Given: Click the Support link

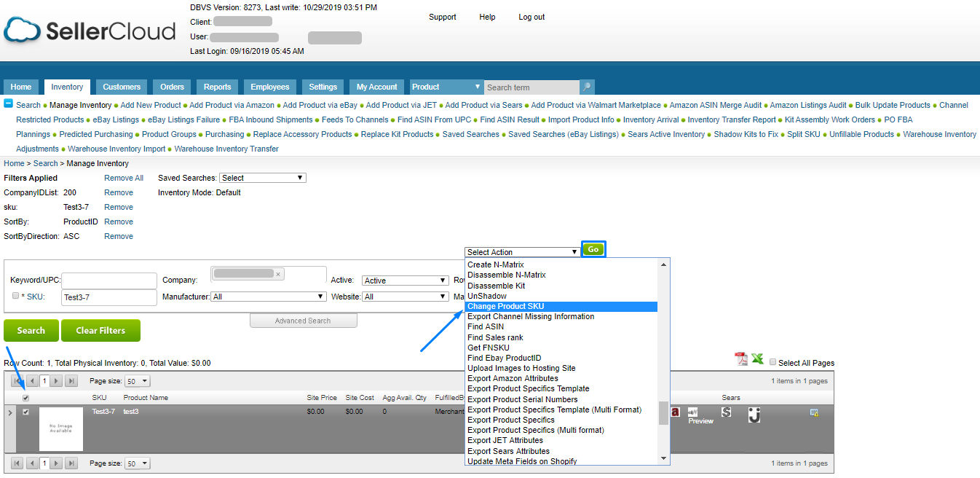Looking at the screenshot, I should pyautogui.click(x=443, y=17).
